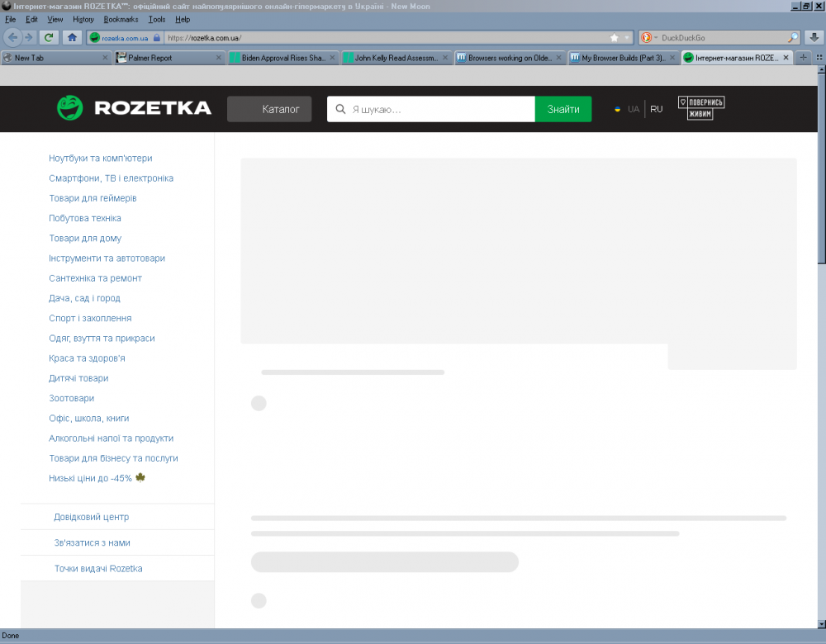Open the View menu
Image resolution: width=826 pixels, height=644 pixels.
pos(55,20)
